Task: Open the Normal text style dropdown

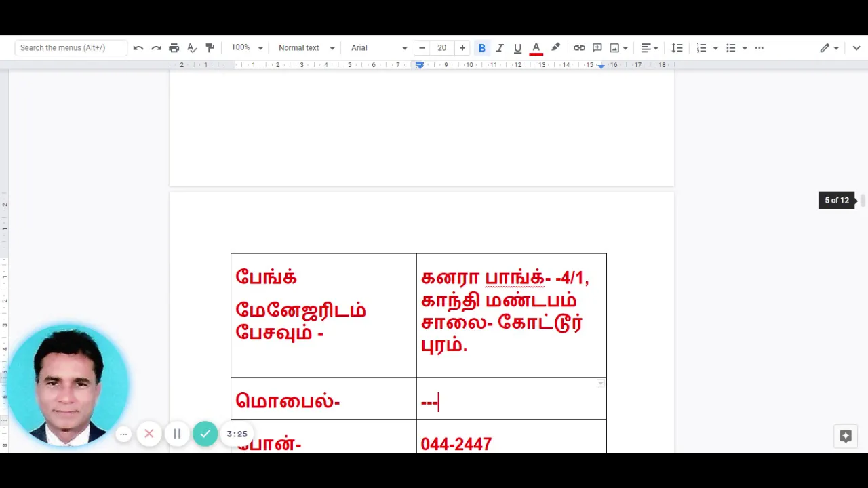Action: tap(307, 48)
